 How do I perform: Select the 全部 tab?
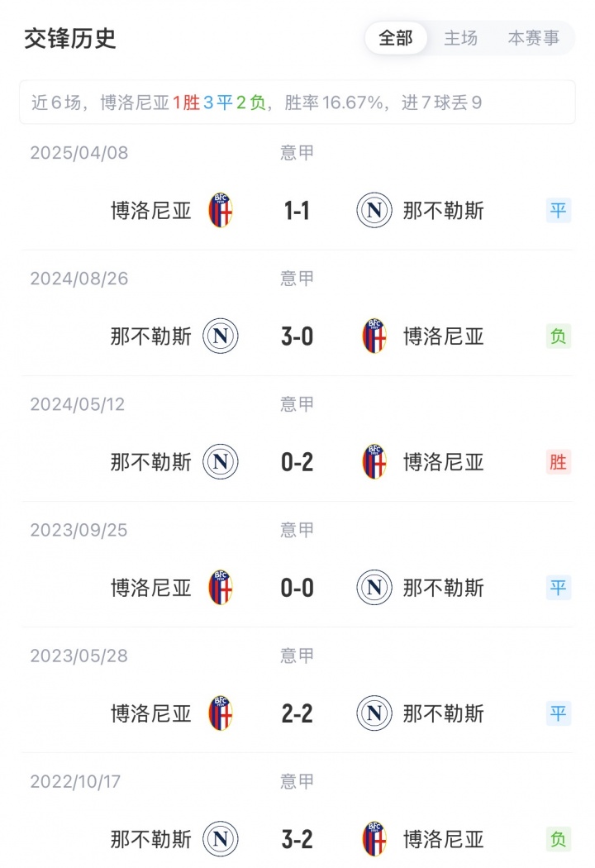pos(396,38)
